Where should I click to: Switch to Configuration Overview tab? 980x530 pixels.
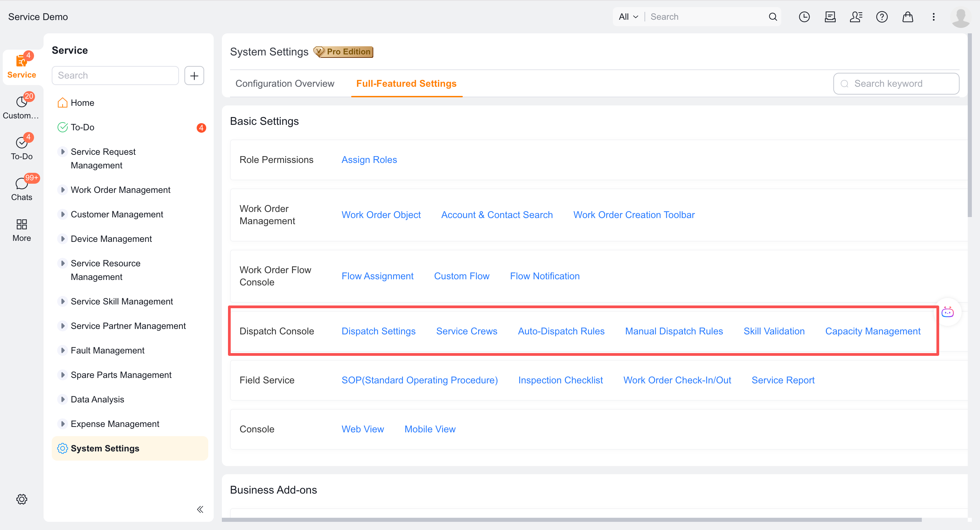click(284, 84)
